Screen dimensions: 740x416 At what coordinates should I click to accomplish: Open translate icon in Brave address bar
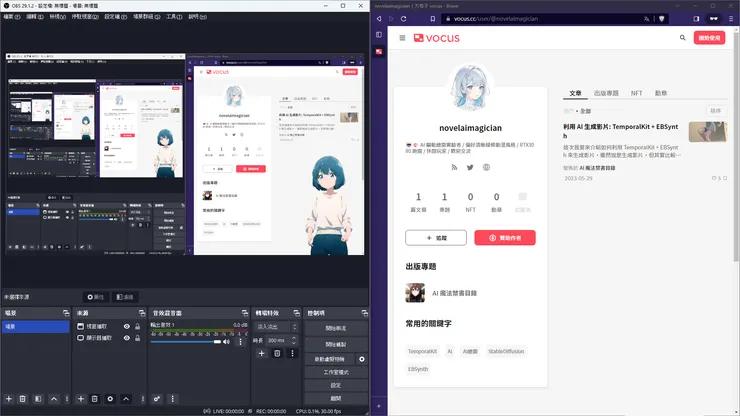[x=647, y=19]
